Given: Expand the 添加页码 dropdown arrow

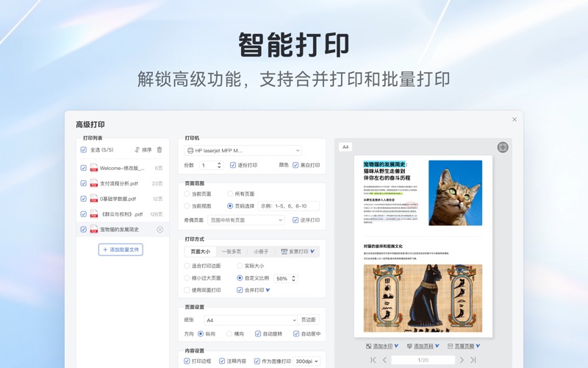Looking at the screenshot, I should point(437,346).
